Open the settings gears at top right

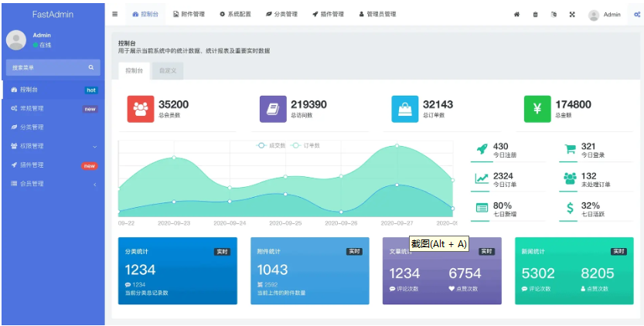point(635,15)
